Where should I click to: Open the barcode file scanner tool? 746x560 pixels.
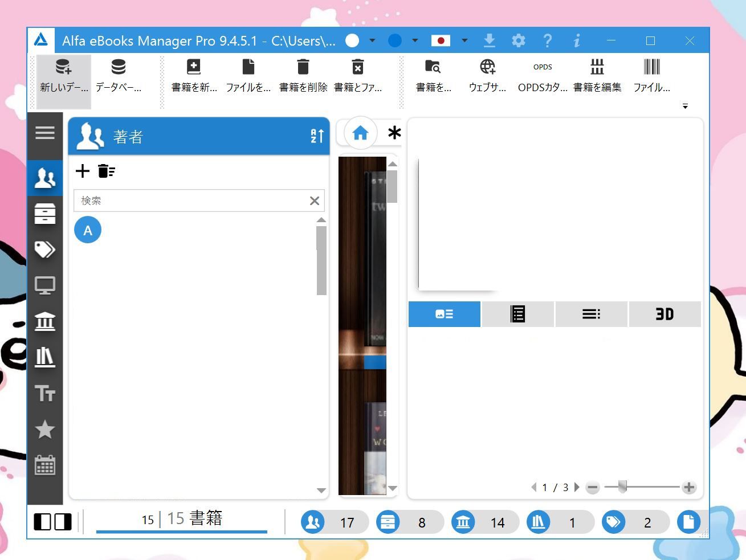(651, 76)
